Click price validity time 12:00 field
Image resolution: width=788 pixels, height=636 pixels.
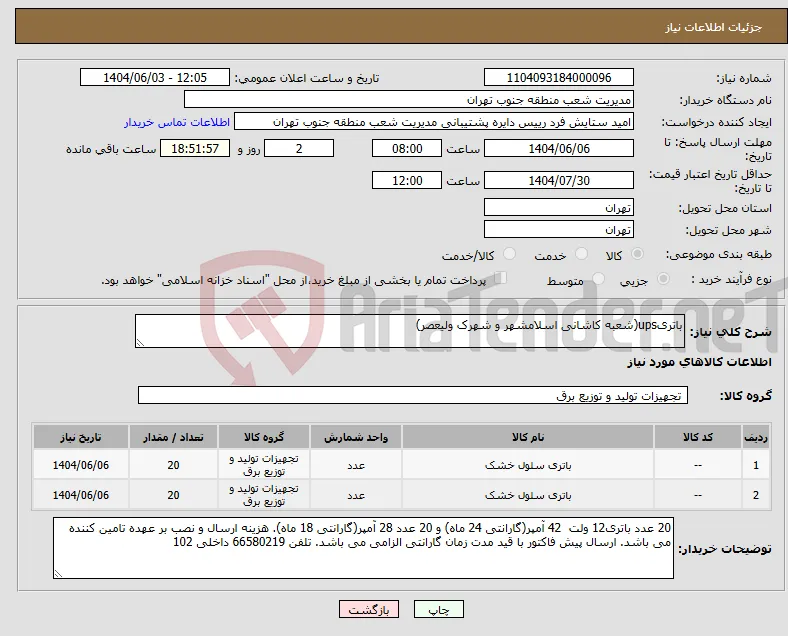pyautogui.click(x=407, y=180)
